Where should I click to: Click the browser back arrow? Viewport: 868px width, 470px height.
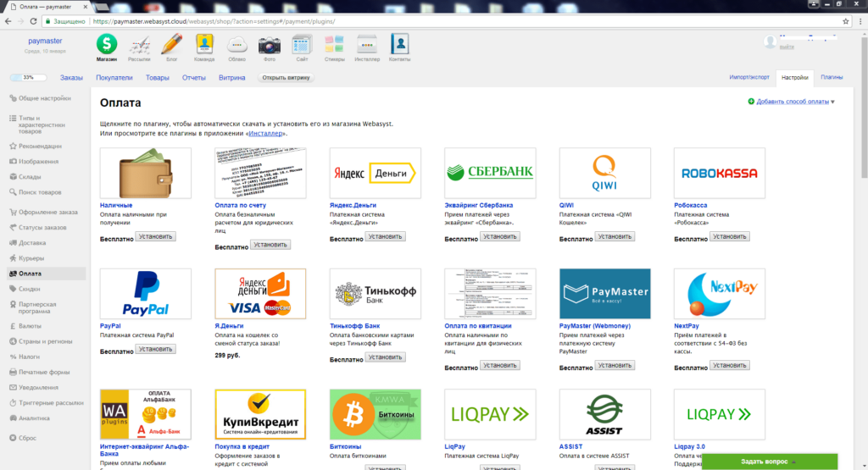tap(8, 21)
